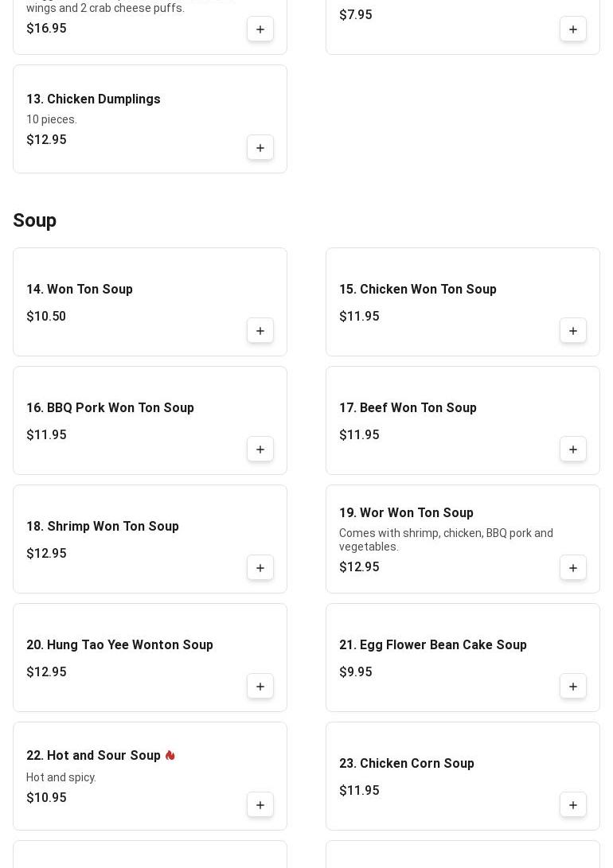Add Shrimp Won Ton Soup to order

click(260, 568)
